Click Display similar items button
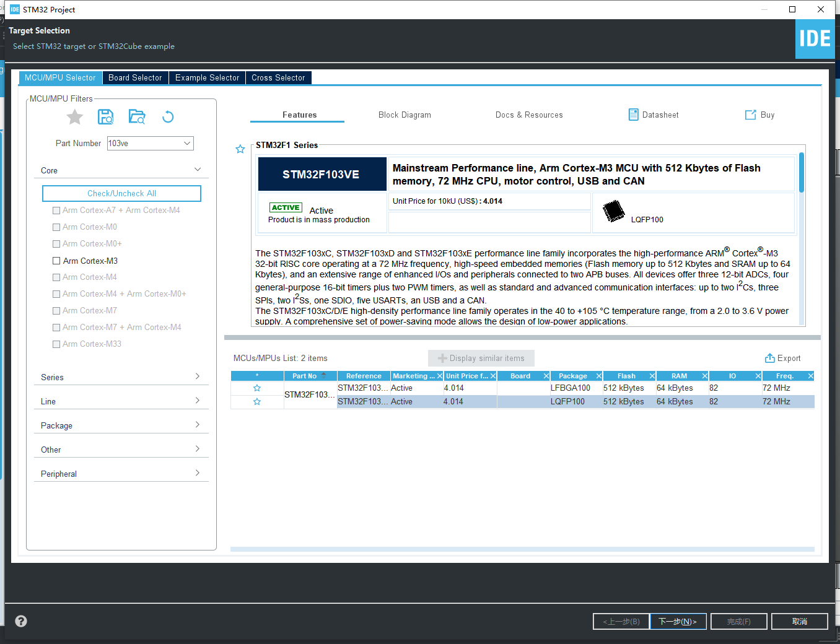Screen dimensions: 840x644 coord(481,358)
